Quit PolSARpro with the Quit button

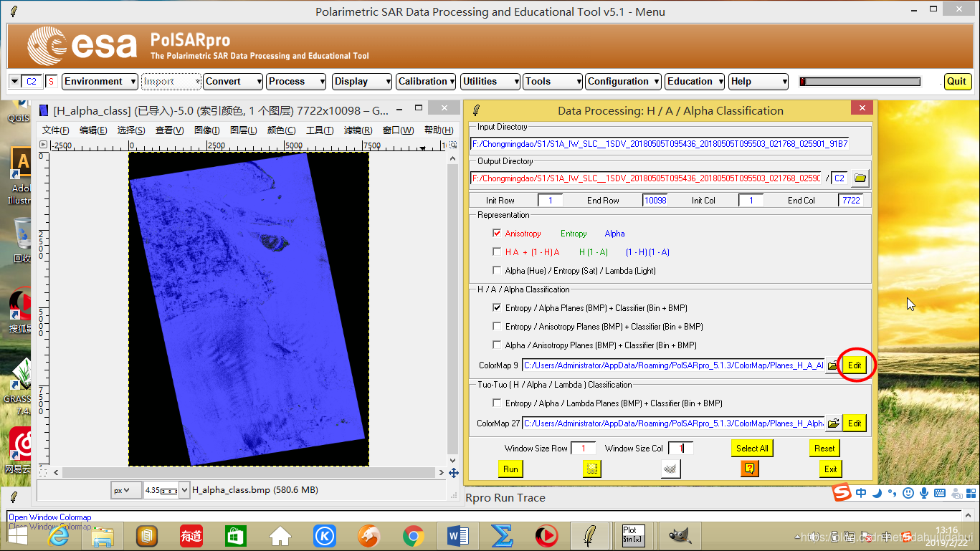pos(957,82)
